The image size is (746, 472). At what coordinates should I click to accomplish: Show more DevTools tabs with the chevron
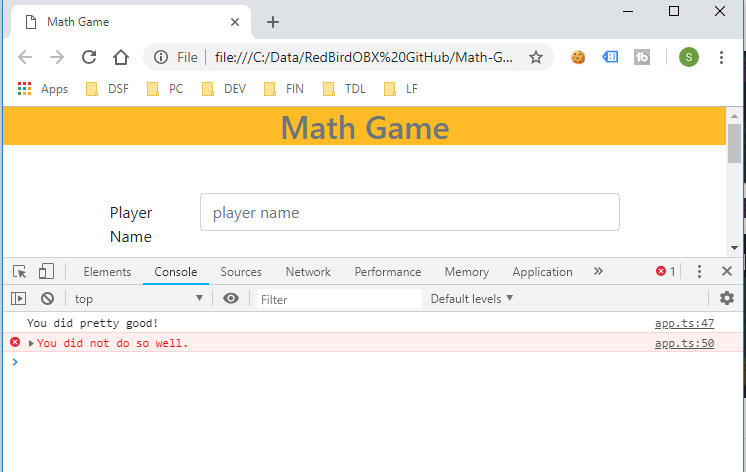click(598, 271)
